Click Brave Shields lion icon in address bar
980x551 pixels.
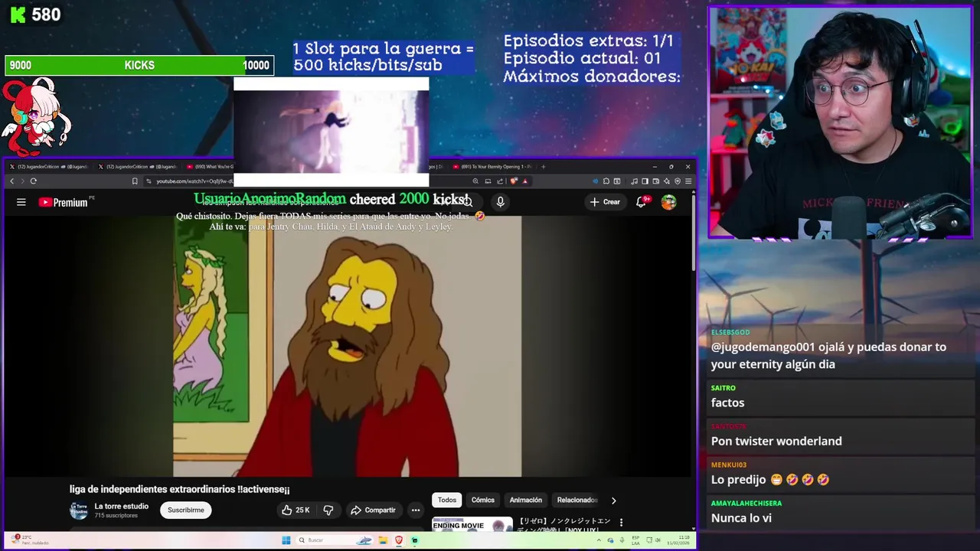514,181
